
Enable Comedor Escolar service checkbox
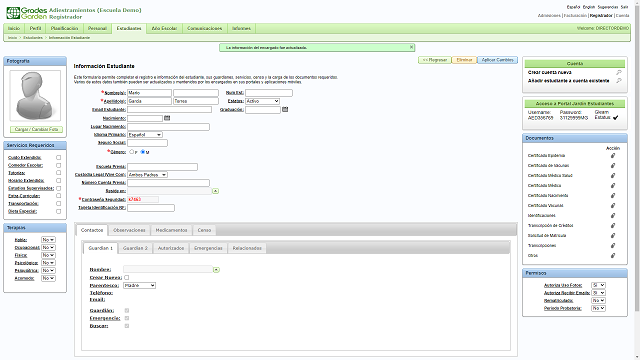tap(58, 165)
